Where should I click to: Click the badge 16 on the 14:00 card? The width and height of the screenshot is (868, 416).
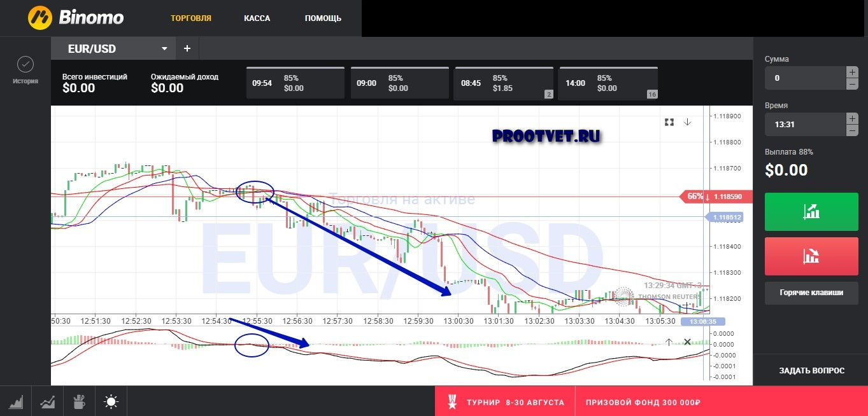tap(651, 94)
